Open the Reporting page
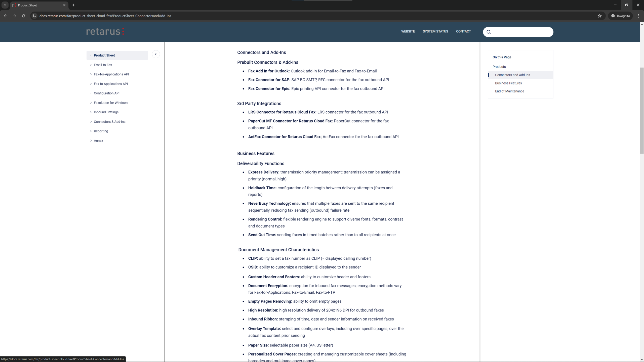 point(101,131)
